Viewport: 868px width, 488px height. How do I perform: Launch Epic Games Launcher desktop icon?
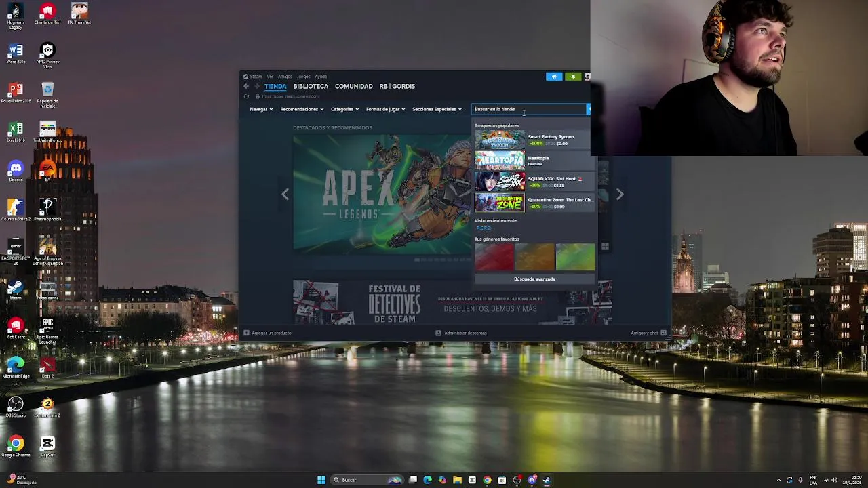47,331
